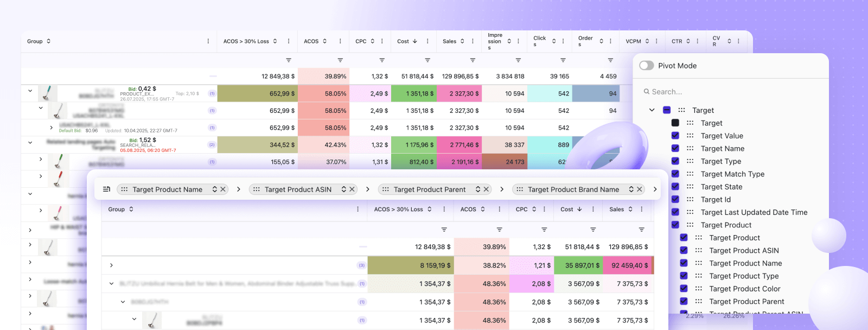Screen dimensions: 868x330
Task: Click the 2 771,46 $ sales cell
Action: pyautogui.click(x=459, y=145)
